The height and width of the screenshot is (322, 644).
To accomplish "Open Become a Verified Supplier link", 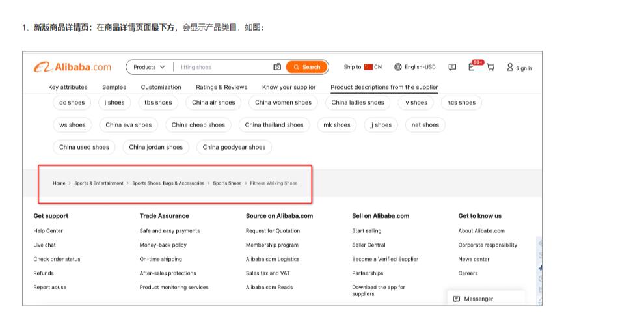I will 385,259.
